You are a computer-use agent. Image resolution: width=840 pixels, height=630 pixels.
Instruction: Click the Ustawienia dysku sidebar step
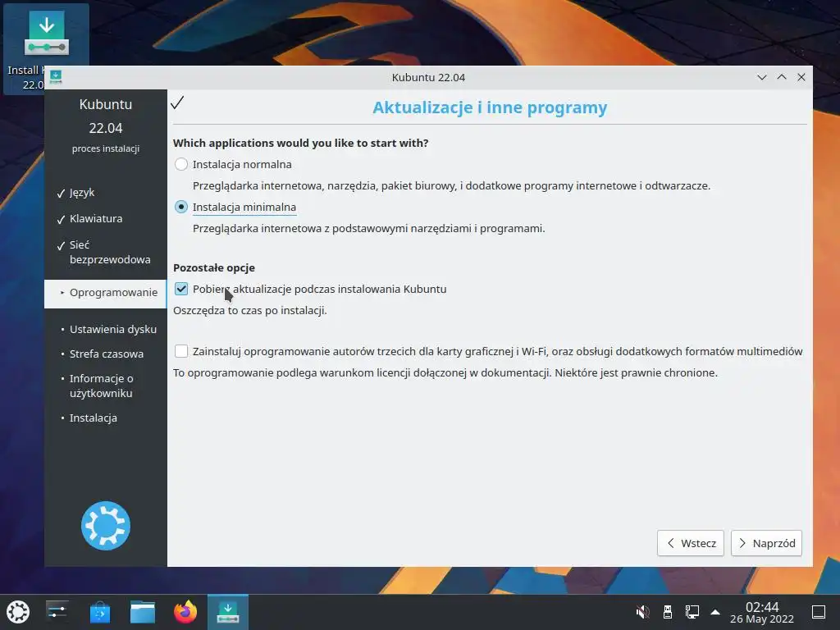point(112,329)
